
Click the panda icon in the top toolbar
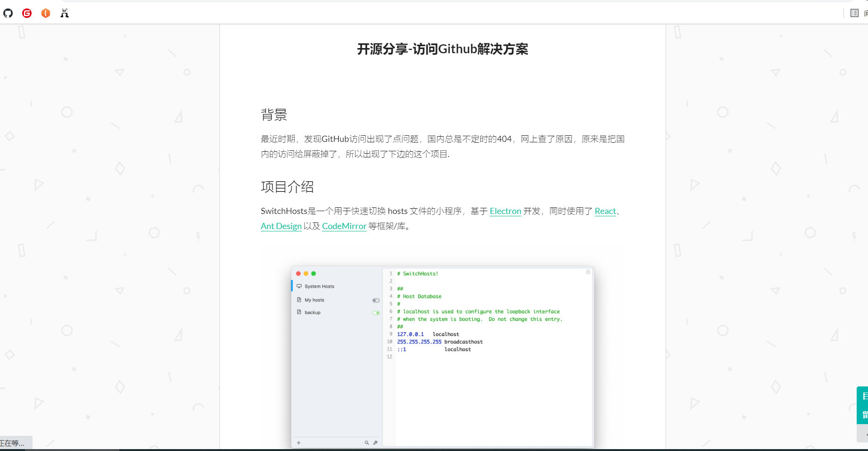pyautogui.click(x=65, y=13)
